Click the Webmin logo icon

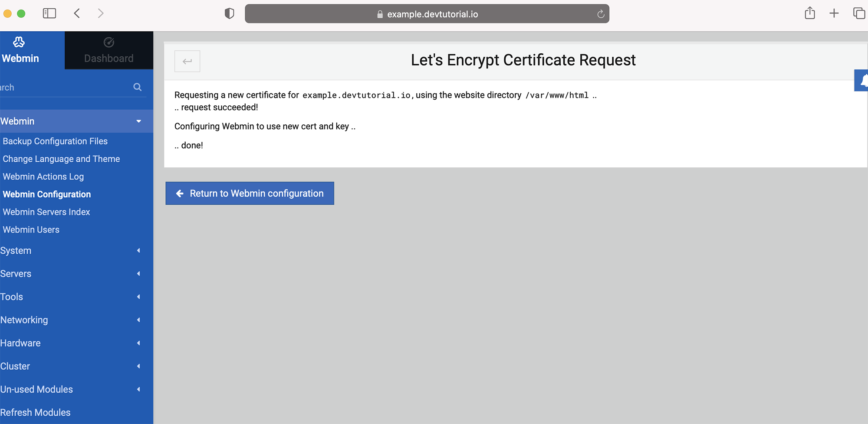19,42
